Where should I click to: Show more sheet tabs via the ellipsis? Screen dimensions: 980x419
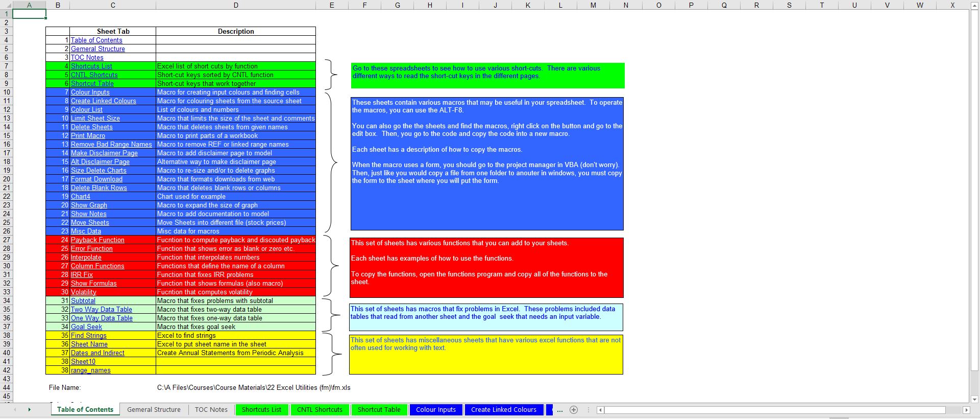560,410
